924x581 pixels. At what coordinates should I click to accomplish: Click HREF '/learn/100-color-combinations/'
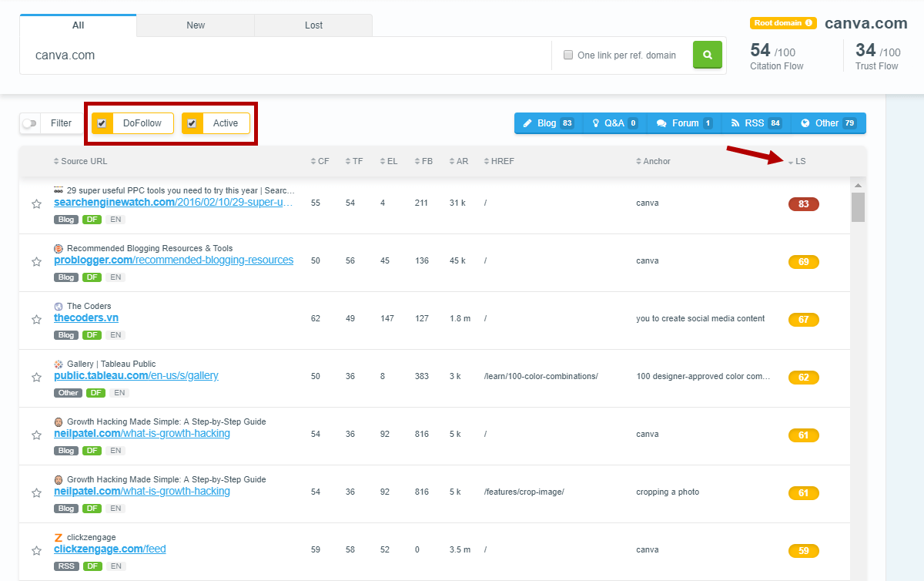click(541, 377)
